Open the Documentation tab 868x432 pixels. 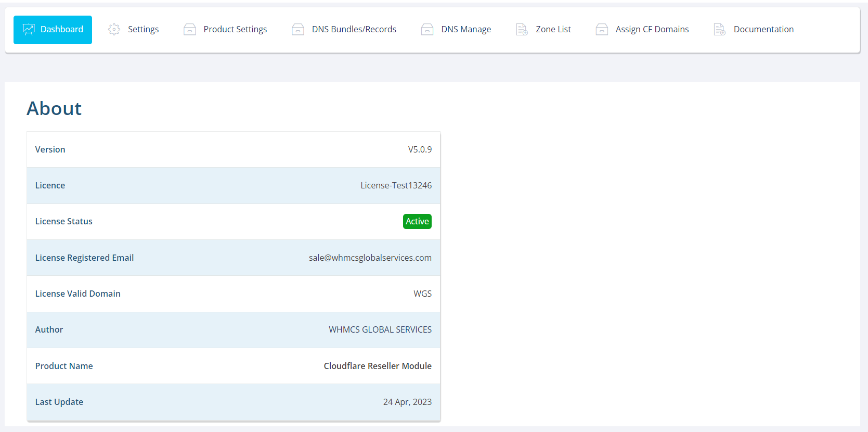[754, 30]
